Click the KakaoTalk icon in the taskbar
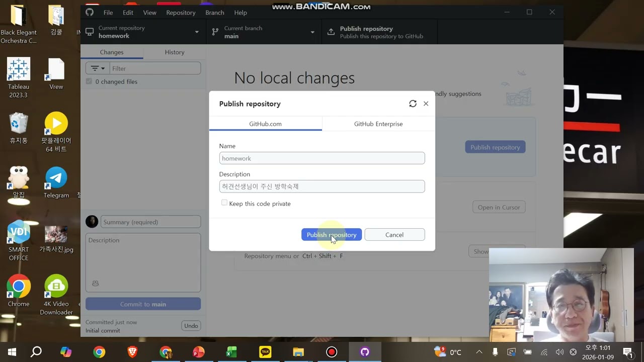The height and width of the screenshot is (362, 644). (x=265, y=352)
